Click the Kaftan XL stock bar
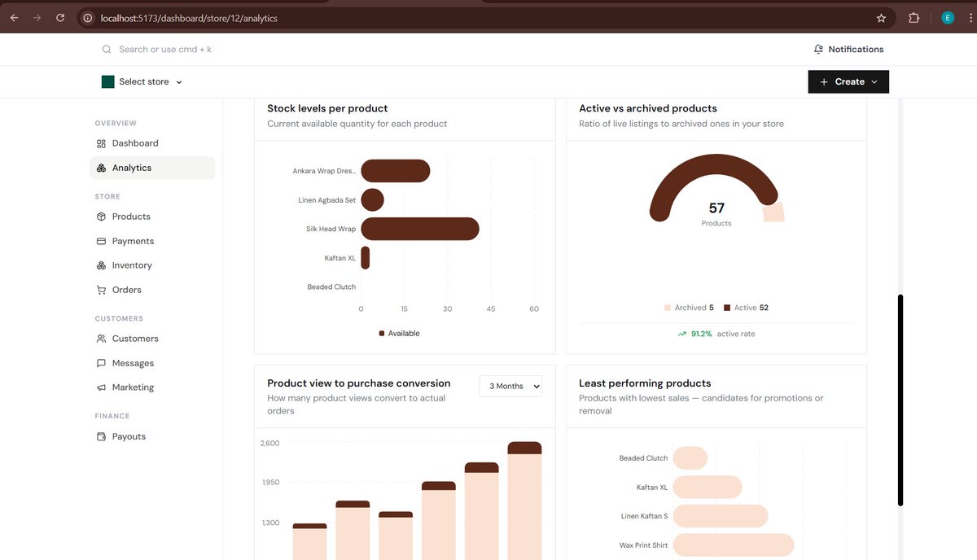This screenshot has height=560, width=977. tap(366, 258)
